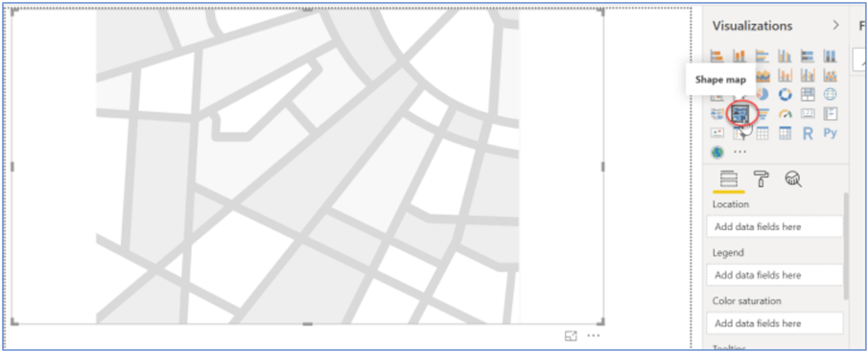Select the Treemap visual
The width and height of the screenshot is (868, 352).
[x=808, y=95]
